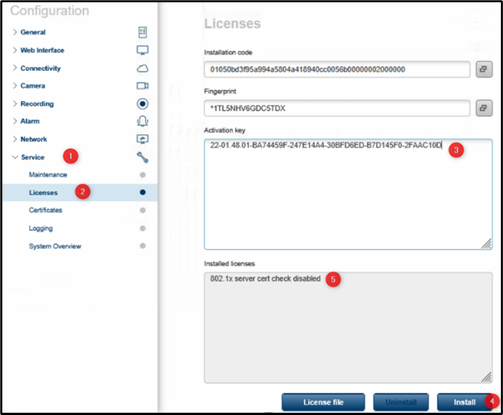
Task: Click the Activation key resize handle
Action: tap(487, 244)
